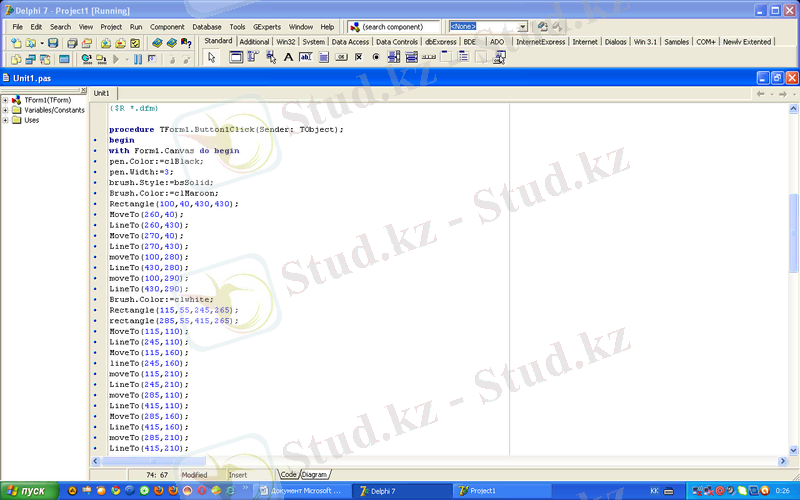The width and height of the screenshot is (800, 500).
Task: Click the Open file toolbar icon
Action: tap(31, 43)
